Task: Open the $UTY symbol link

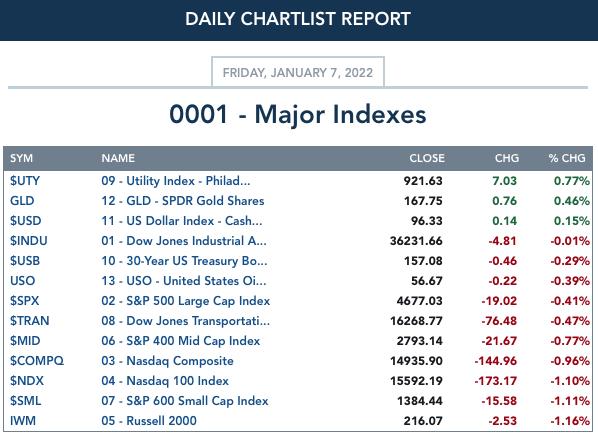Action: pyautogui.click(x=25, y=181)
